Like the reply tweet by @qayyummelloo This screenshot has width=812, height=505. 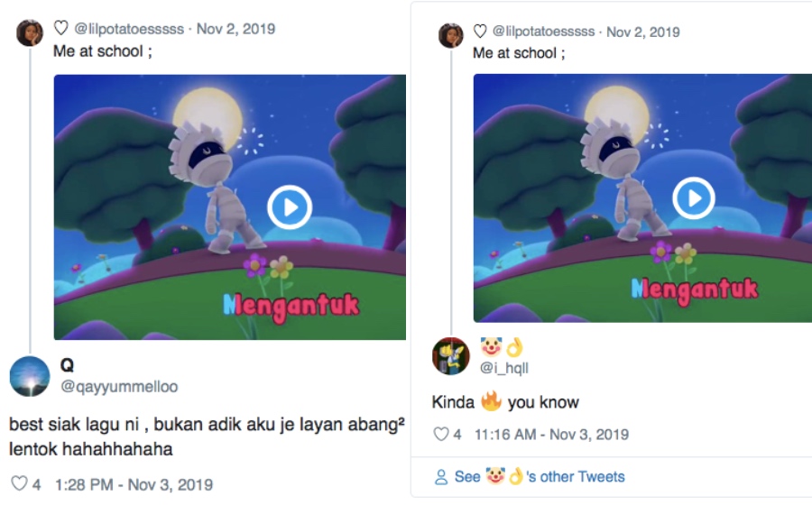click(19, 483)
